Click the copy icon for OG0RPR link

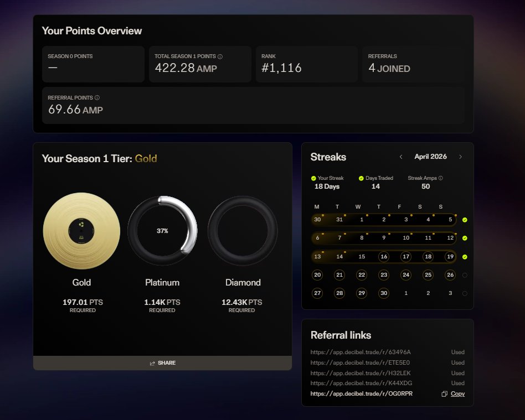click(x=444, y=394)
